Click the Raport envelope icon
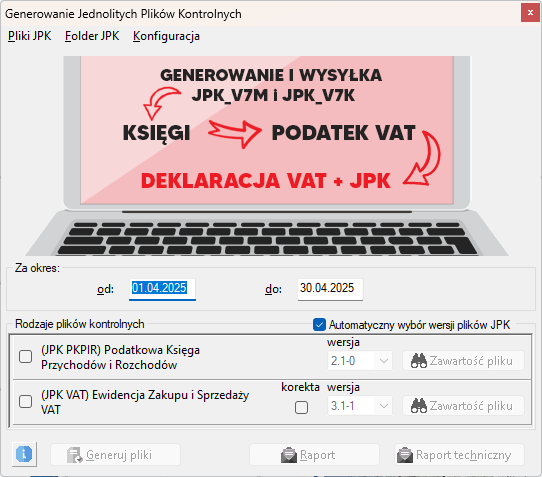The height and width of the screenshot is (477, 542). point(289,455)
